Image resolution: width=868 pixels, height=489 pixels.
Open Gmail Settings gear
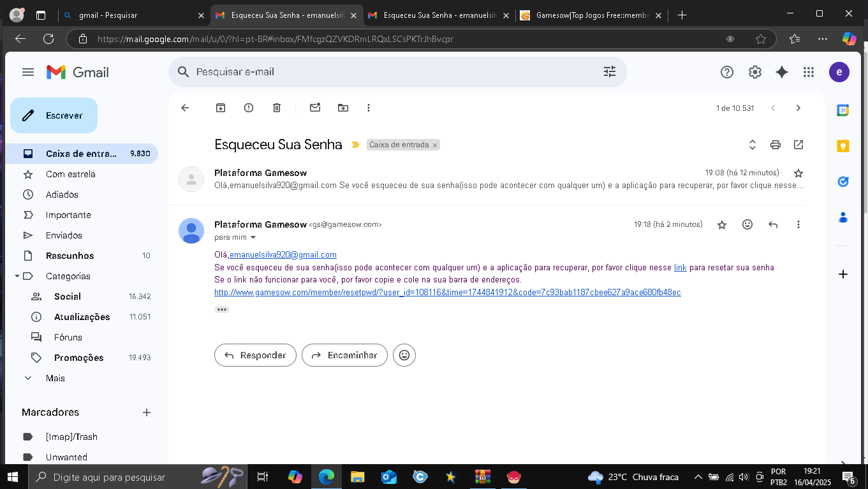pyautogui.click(x=755, y=72)
